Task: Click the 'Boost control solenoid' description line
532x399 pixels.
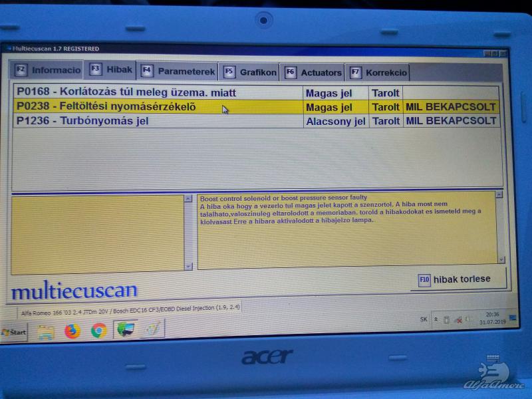Action: coord(284,198)
